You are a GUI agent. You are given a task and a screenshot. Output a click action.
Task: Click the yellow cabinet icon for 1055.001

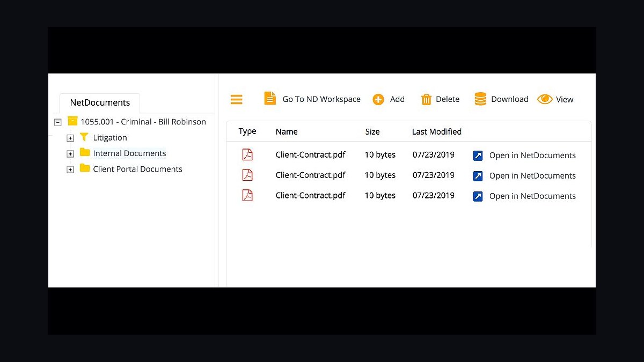click(72, 121)
